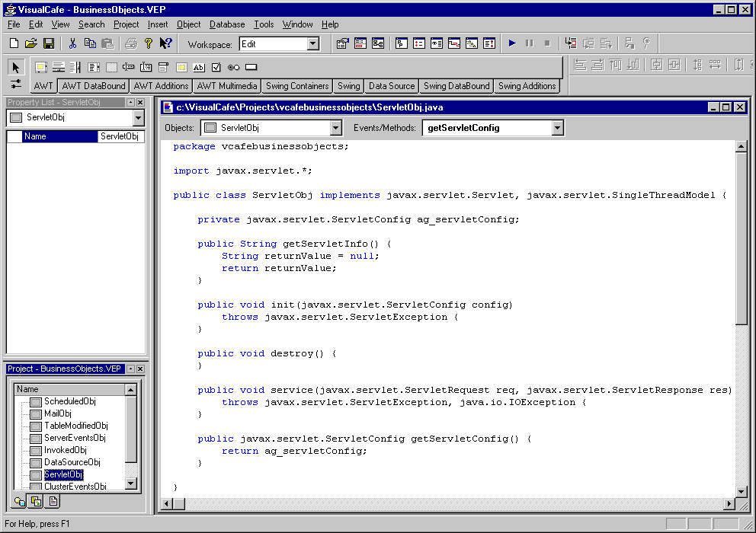Select DataSourceObj in the project tree

72,462
